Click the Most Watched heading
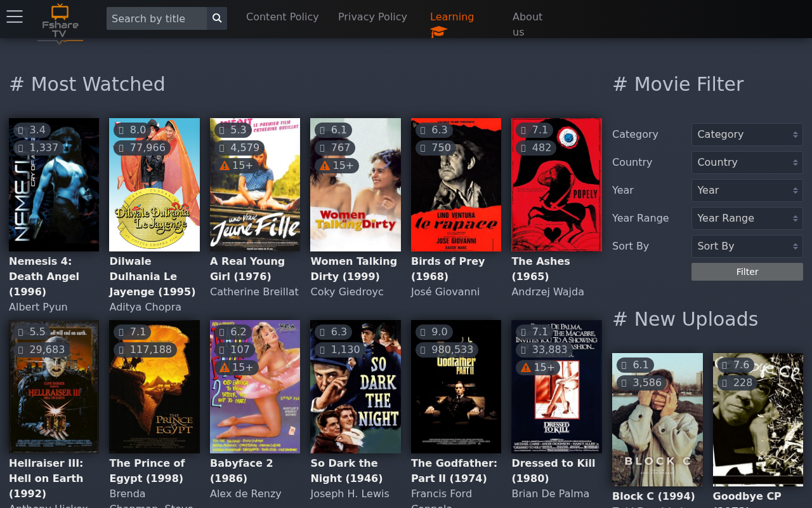This screenshot has width=812, height=508. tap(88, 84)
